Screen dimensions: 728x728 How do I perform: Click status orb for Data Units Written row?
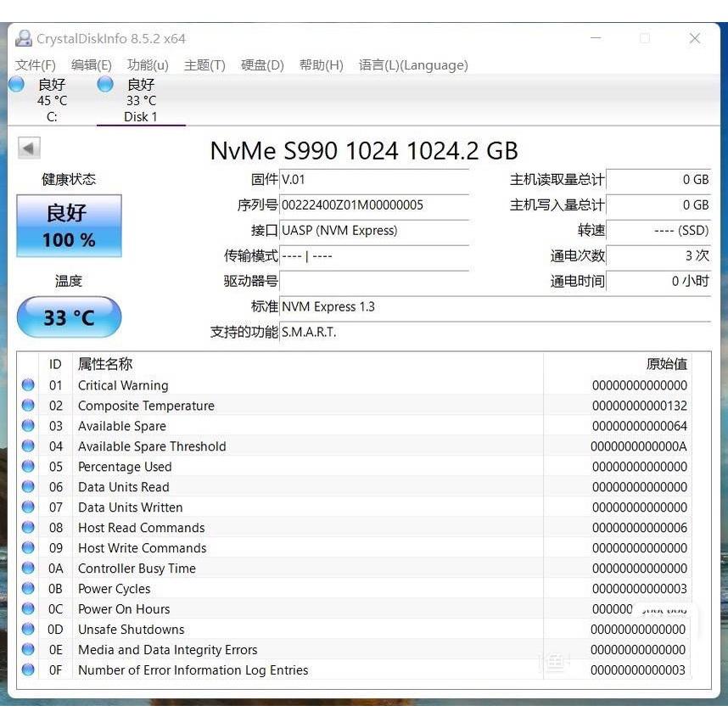pos(28,507)
